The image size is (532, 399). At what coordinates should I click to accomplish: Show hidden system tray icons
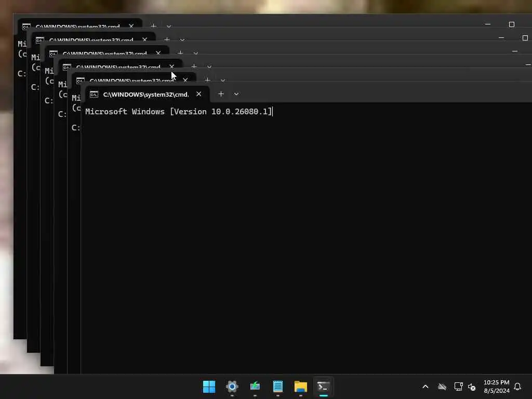(425, 387)
